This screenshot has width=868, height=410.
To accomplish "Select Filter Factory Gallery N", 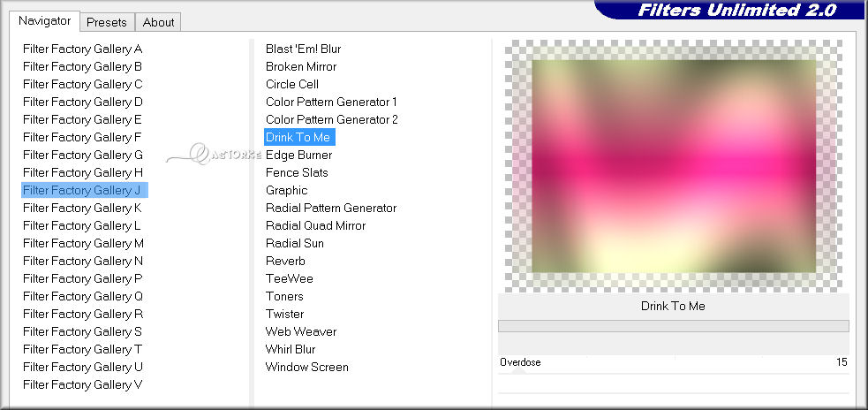I will (x=83, y=261).
